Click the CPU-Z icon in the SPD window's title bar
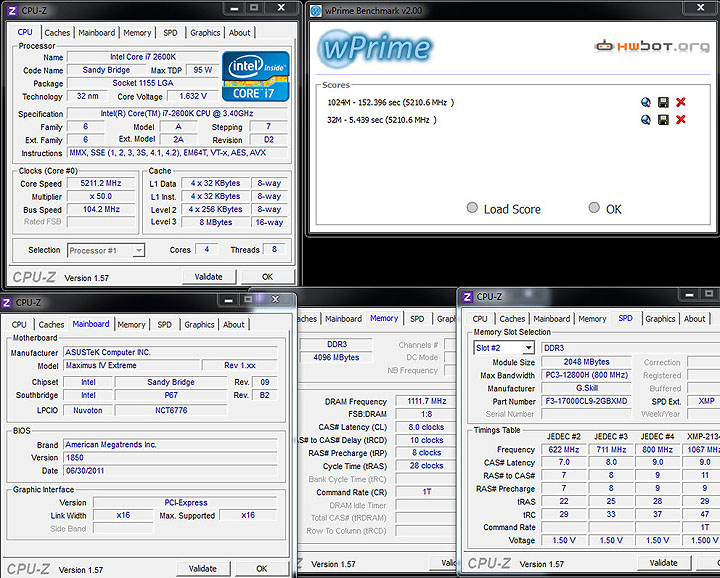This screenshot has height=578, width=720. coord(467,297)
